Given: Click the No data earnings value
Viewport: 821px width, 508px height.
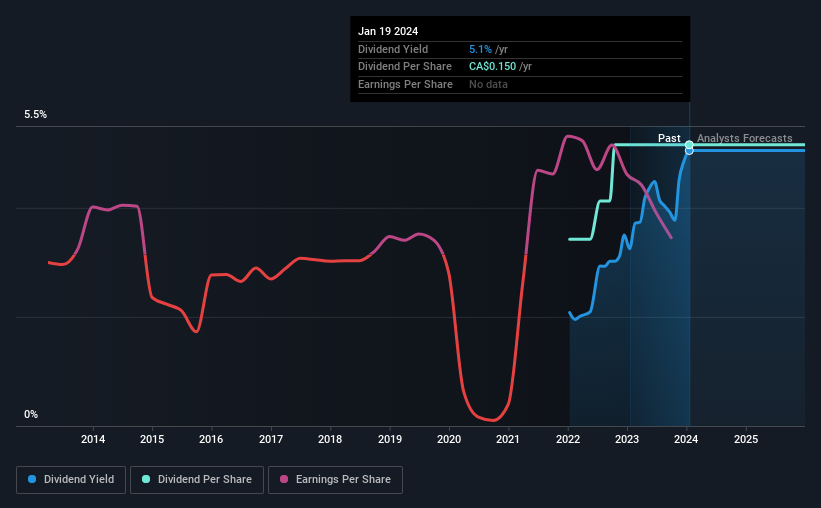Looking at the screenshot, I should pyautogui.click(x=488, y=84).
